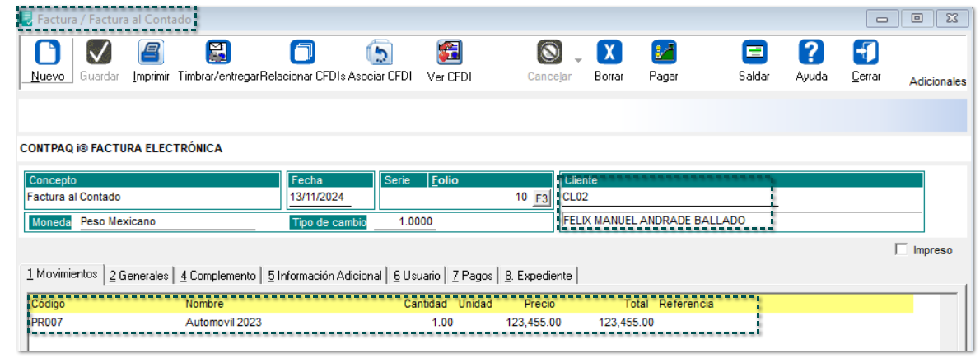Open the 5 Información Adicional tab
Screen dimensions: 980x358
(324, 275)
